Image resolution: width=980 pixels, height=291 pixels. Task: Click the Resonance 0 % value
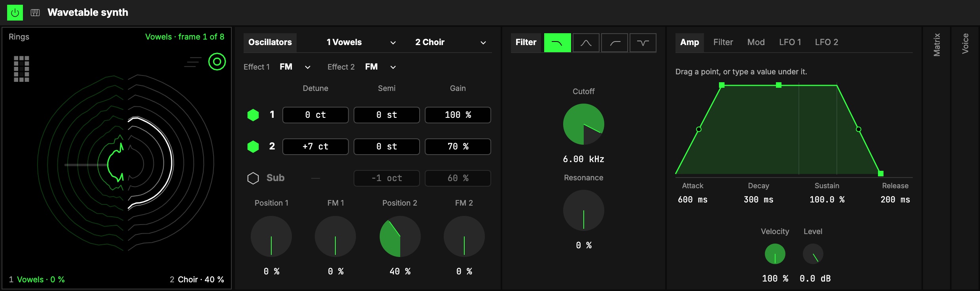[584, 246]
